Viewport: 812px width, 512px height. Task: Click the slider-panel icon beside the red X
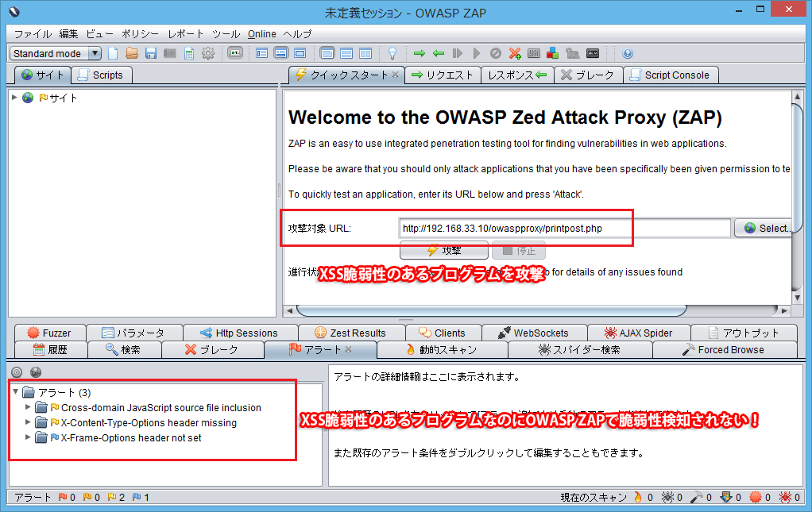click(x=533, y=53)
